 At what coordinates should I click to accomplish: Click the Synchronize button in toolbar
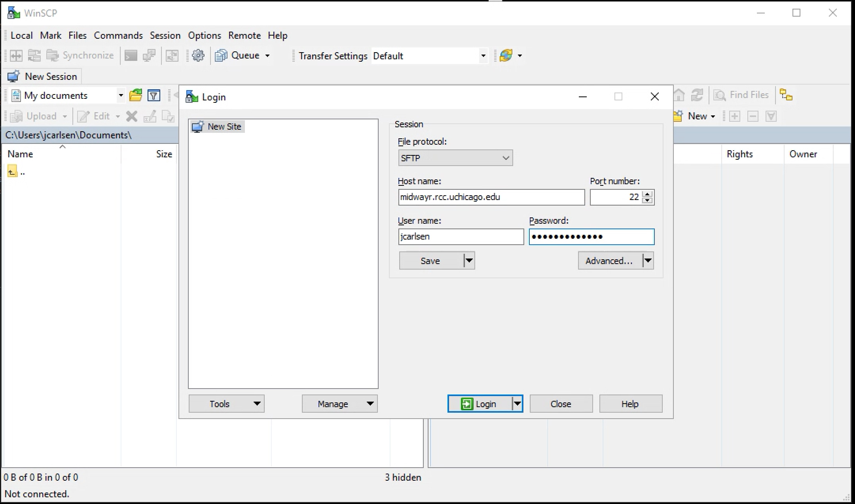[80, 56]
